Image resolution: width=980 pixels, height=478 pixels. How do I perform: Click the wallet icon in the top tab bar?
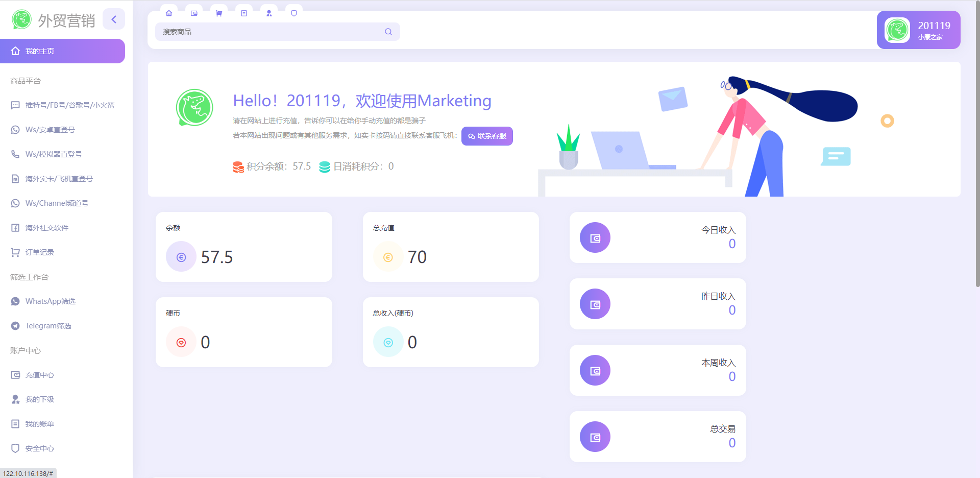click(x=194, y=13)
